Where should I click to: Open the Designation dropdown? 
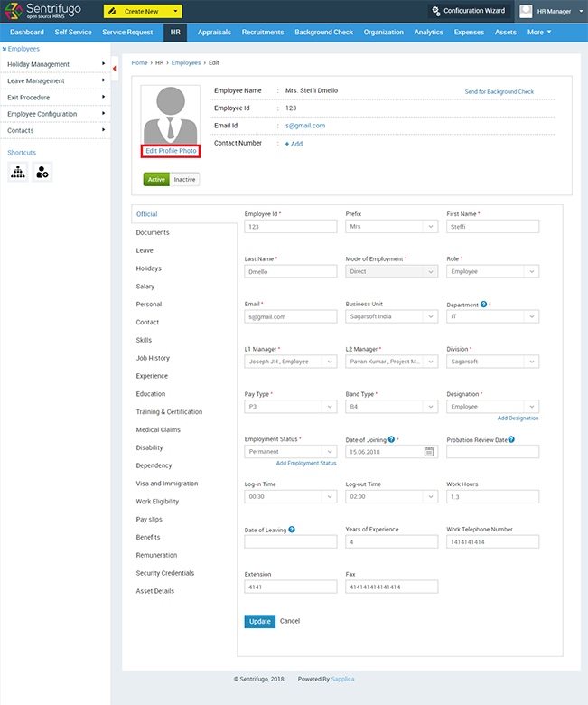pos(493,407)
